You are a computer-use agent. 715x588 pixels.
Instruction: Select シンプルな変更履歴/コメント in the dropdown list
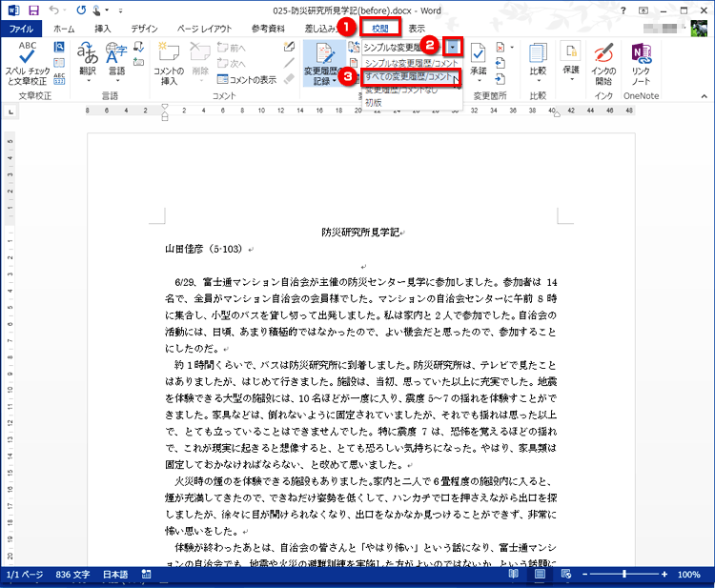[x=411, y=63]
